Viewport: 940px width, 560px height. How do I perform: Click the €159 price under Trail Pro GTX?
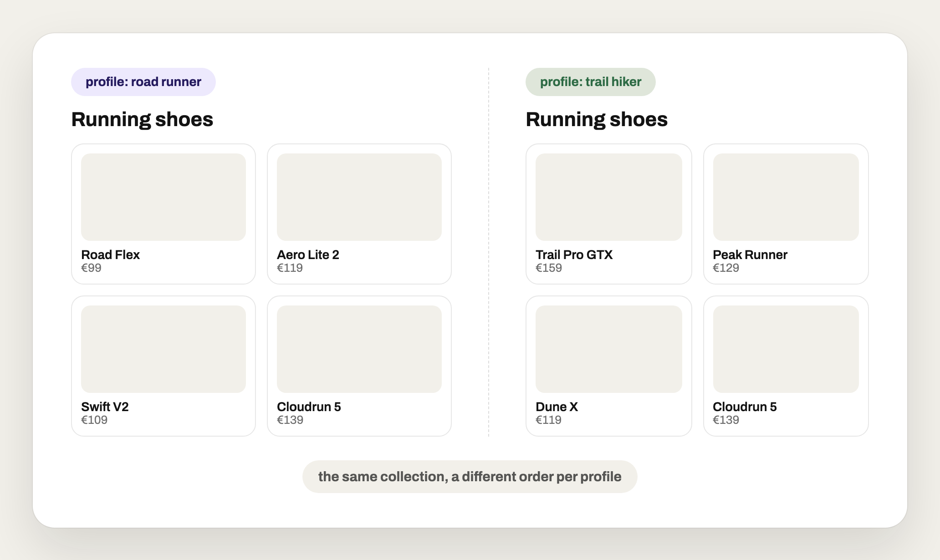tap(549, 268)
